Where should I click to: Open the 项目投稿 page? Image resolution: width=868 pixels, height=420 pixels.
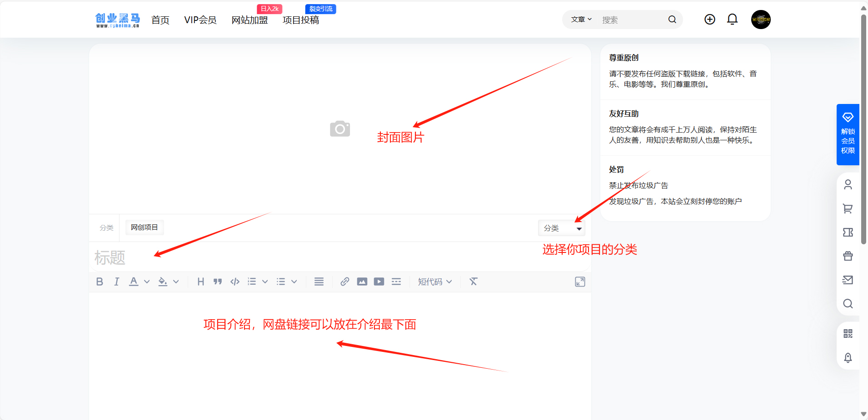point(300,20)
